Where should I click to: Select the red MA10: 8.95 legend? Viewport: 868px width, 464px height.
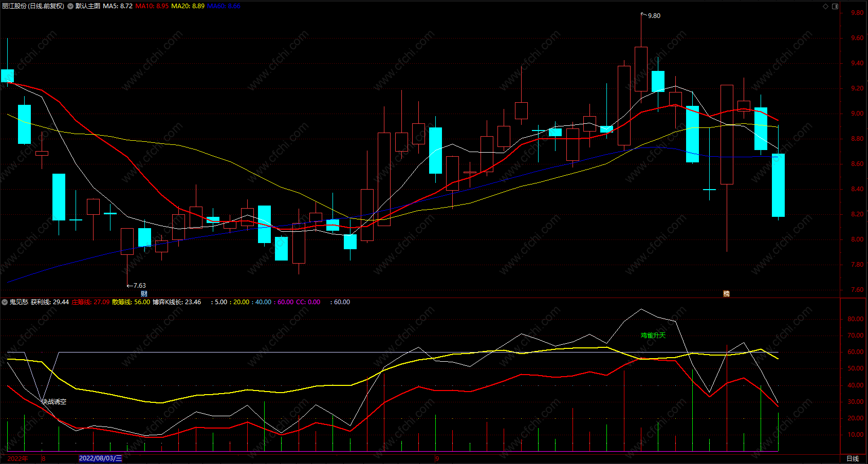tap(152, 6)
